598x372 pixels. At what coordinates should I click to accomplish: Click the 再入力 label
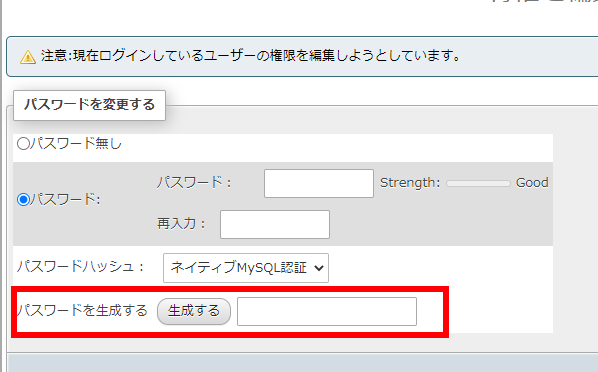tap(181, 224)
